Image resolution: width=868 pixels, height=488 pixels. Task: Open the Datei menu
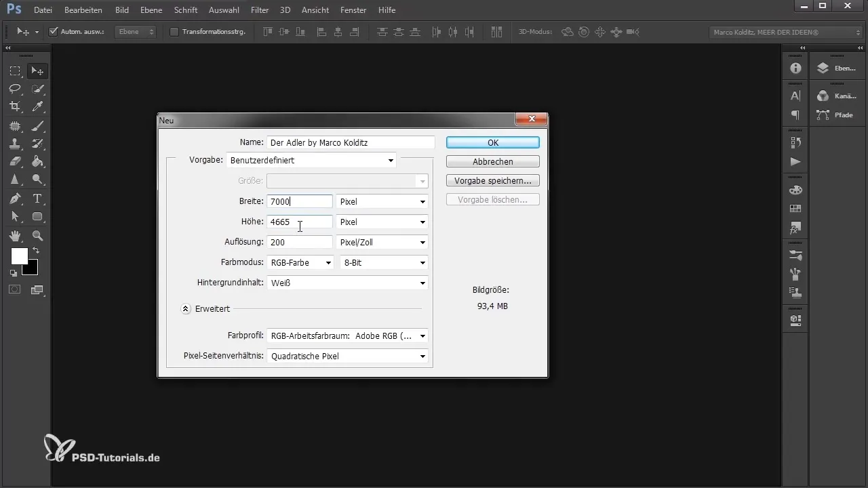(42, 10)
